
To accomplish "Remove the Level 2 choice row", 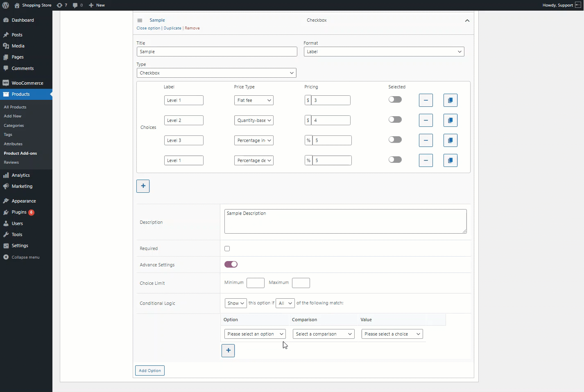I will (426, 120).
